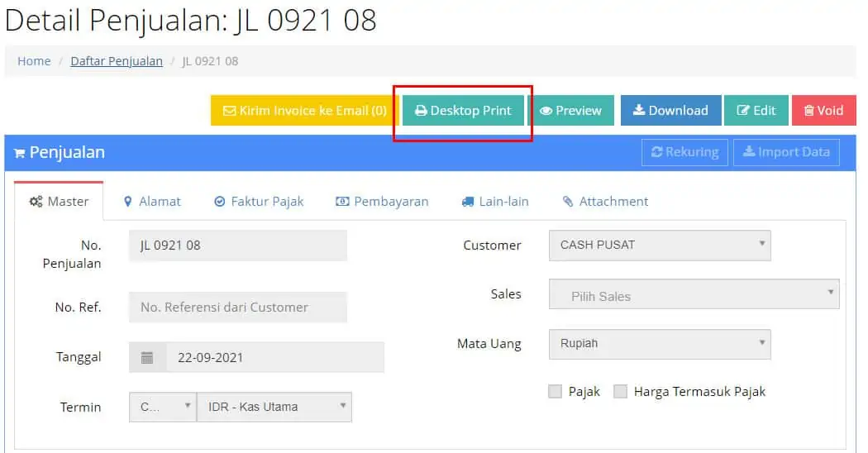Go to the Home breadcrumb link
This screenshot has width=868, height=453.
pos(34,61)
